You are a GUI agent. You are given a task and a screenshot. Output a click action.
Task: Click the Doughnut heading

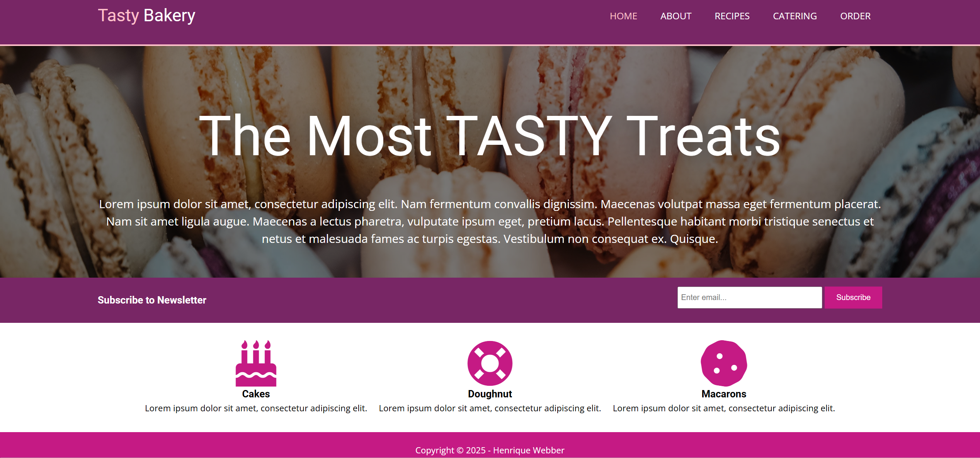(490, 394)
